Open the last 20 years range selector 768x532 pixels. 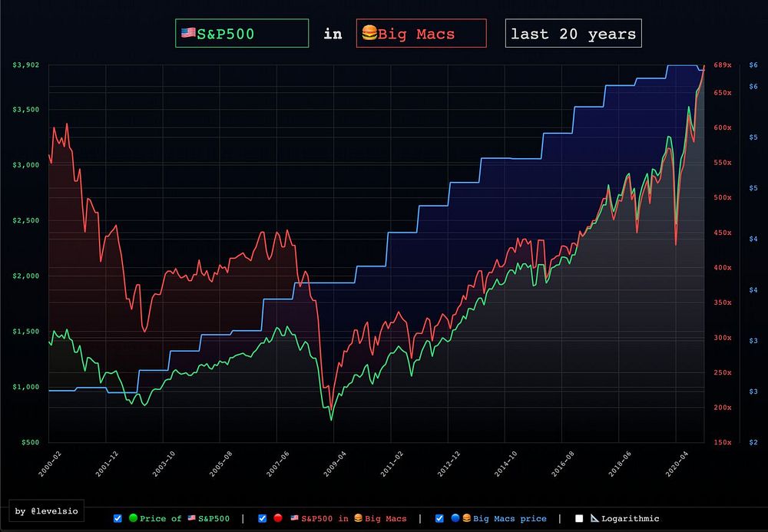[x=573, y=33]
